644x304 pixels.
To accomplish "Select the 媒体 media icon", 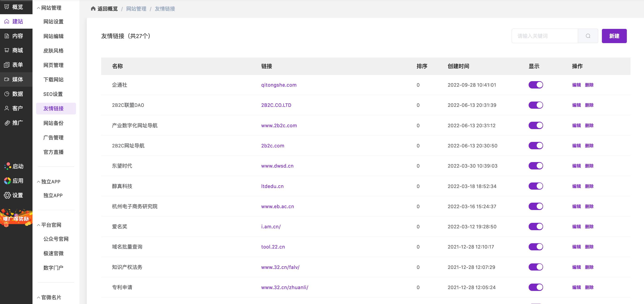I will [x=7, y=79].
